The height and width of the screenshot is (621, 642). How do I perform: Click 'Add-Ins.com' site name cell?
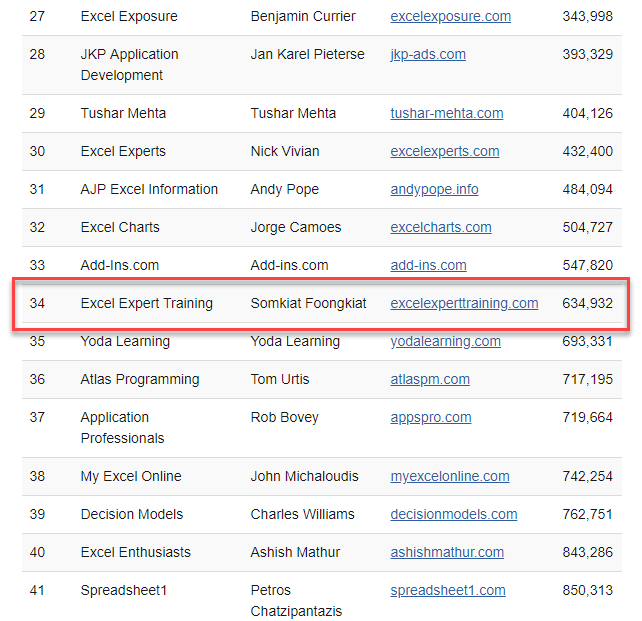120,265
